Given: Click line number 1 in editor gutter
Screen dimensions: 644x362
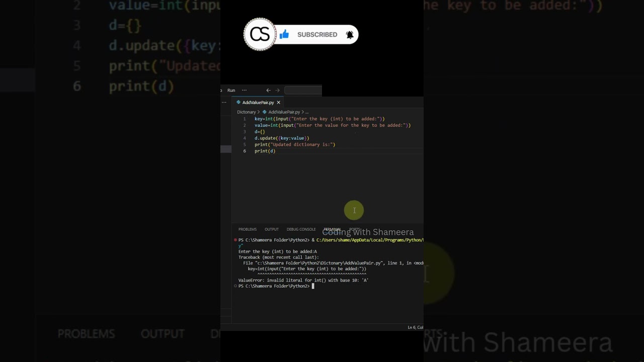Looking at the screenshot, I should (x=245, y=119).
